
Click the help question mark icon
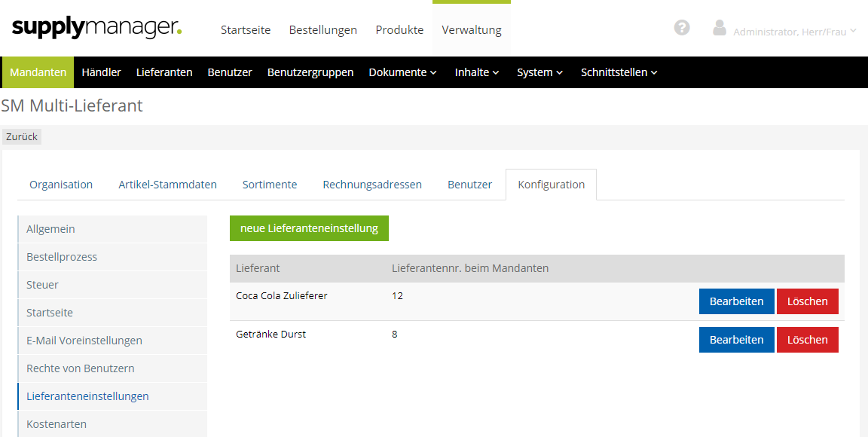click(682, 28)
